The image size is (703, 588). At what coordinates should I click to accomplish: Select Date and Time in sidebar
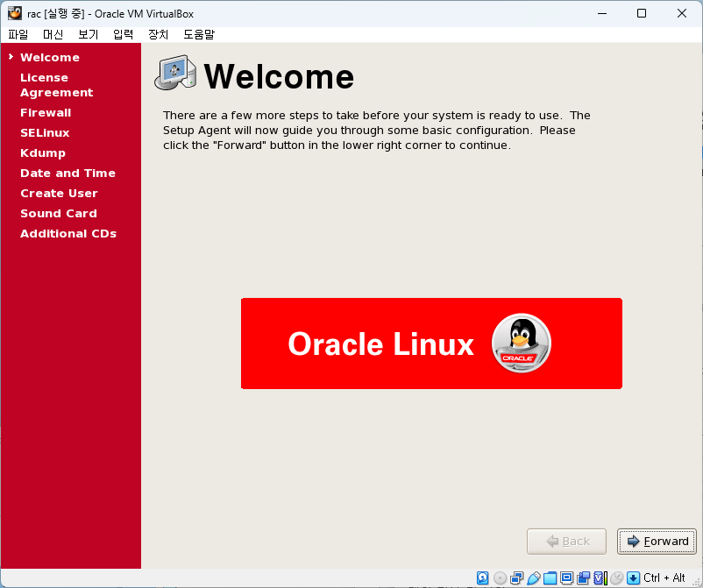pos(67,173)
